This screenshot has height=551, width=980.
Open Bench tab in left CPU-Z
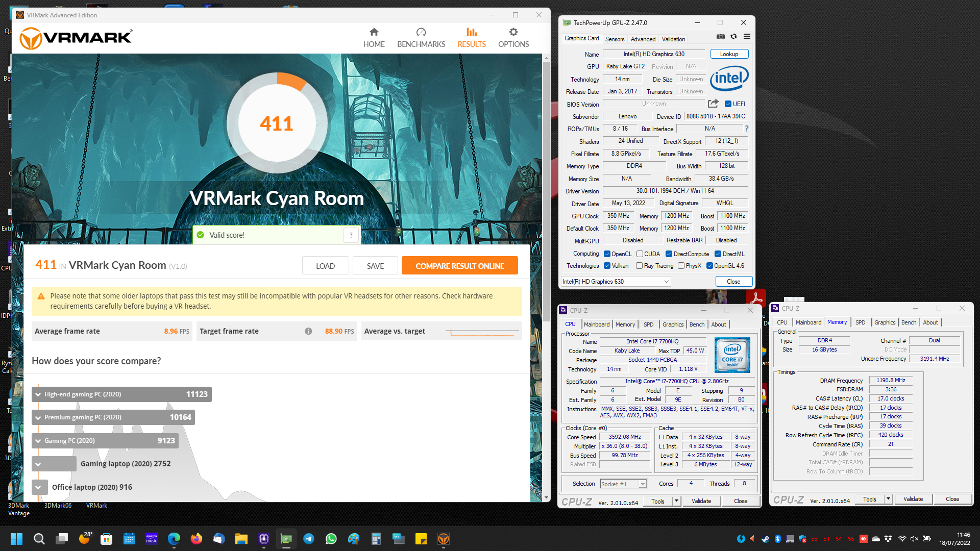click(x=697, y=324)
